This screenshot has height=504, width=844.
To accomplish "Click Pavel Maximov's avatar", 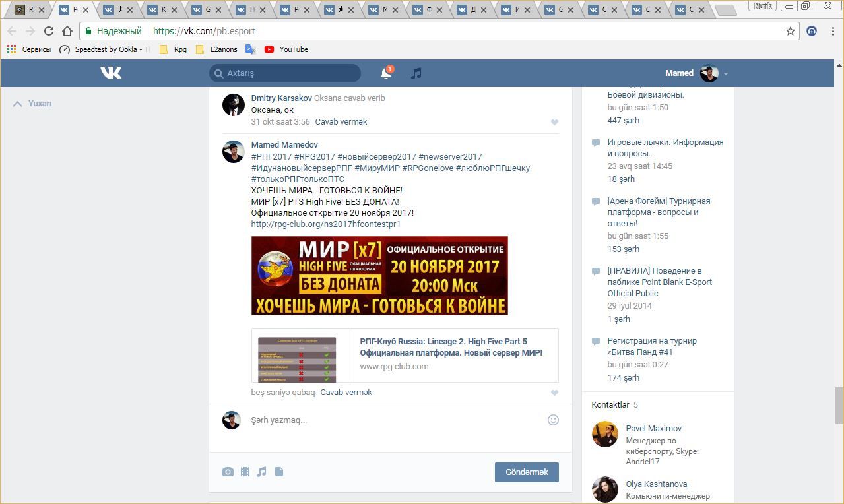I will pyautogui.click(x=604, y=435).
